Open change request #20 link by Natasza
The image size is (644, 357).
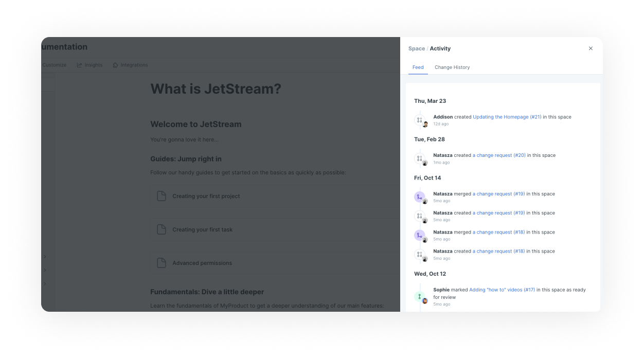pos(499,155)
